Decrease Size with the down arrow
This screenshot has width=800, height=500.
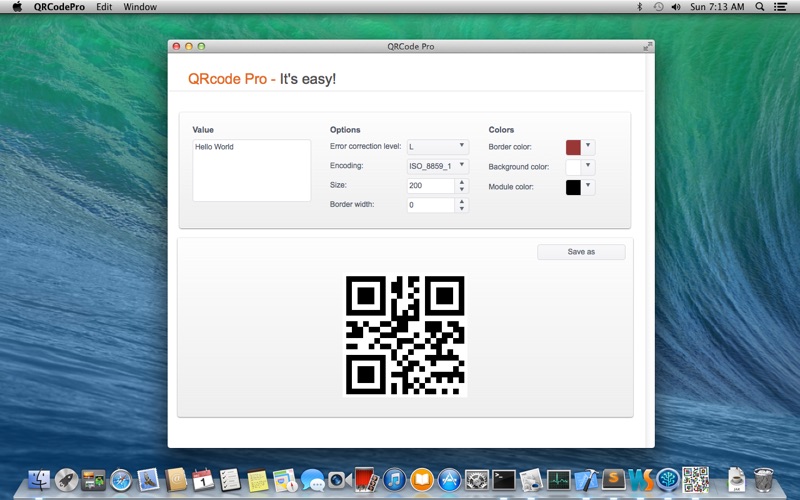click(462, 189)
